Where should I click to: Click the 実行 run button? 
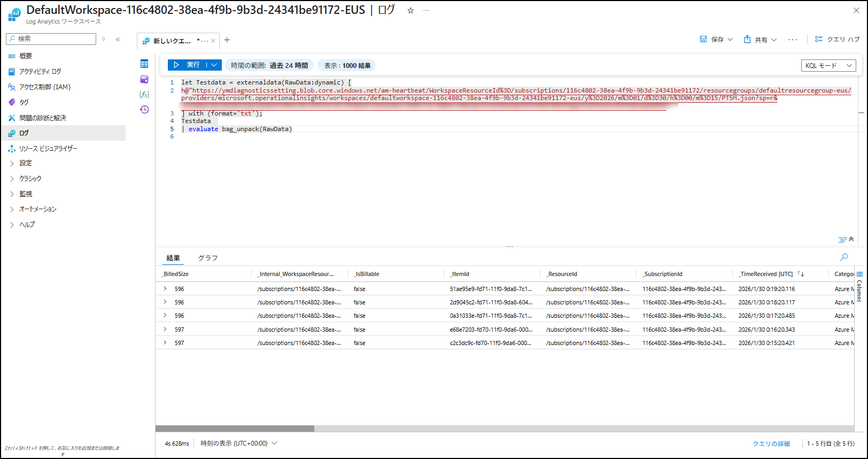point(188,65)
